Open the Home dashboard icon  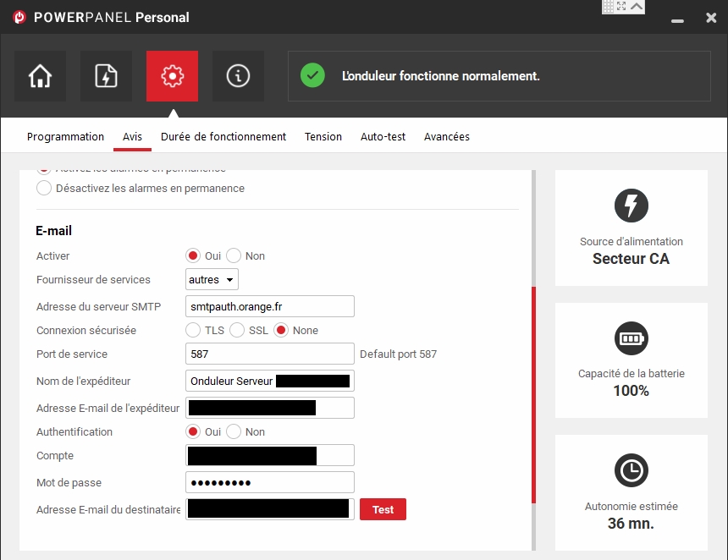pos(40,76)
